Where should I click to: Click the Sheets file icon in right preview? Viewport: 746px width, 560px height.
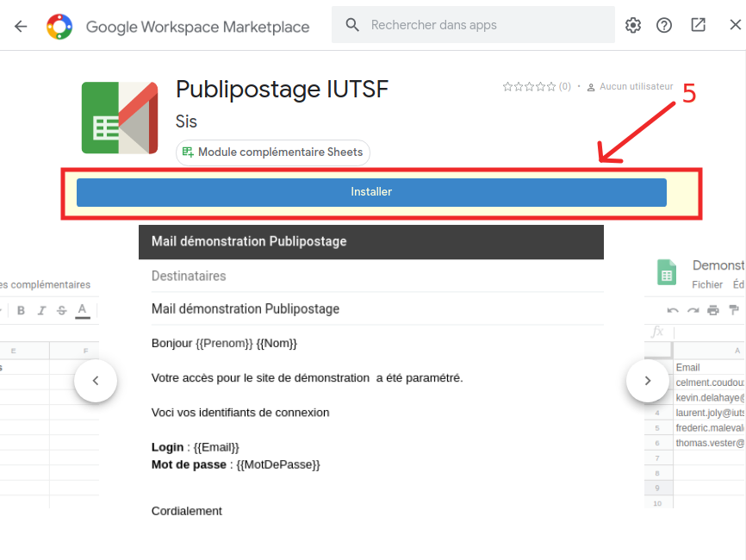click(x=667, y=272)
